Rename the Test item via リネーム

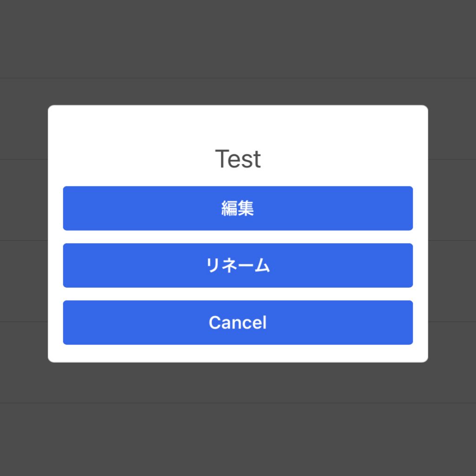238,265
